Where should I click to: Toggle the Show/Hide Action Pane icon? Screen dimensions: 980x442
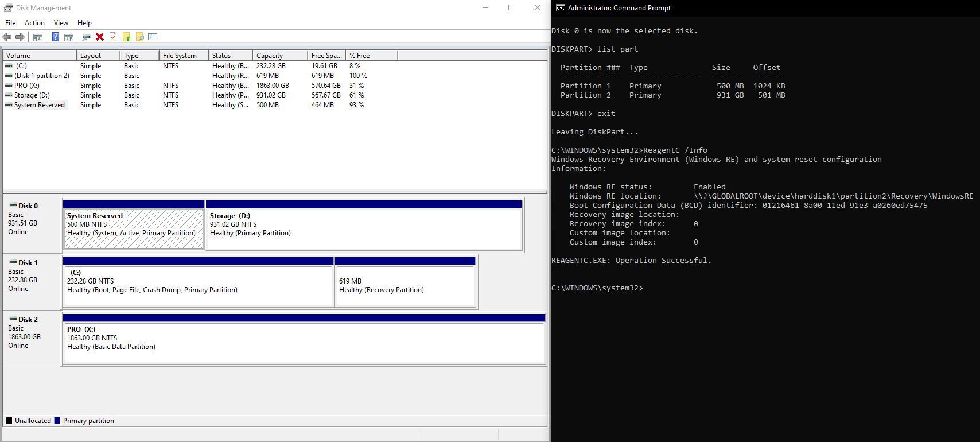[x=69, y=37]
